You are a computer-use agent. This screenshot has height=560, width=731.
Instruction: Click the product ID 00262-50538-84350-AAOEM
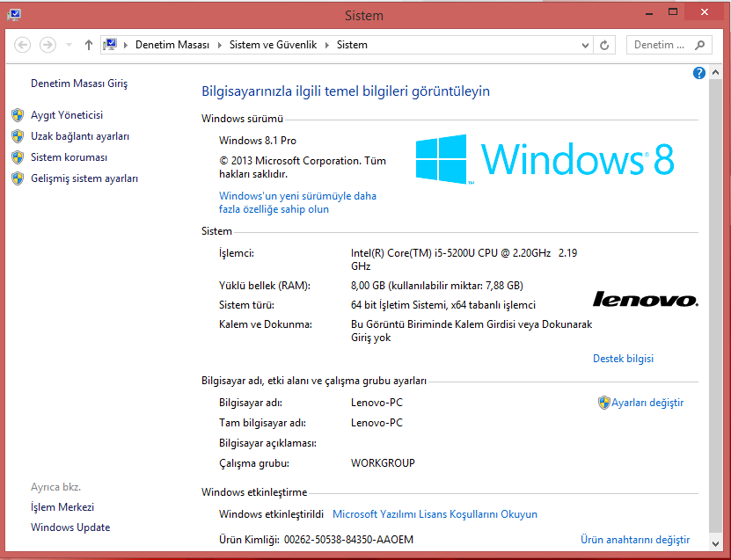(x=348, y=540)
